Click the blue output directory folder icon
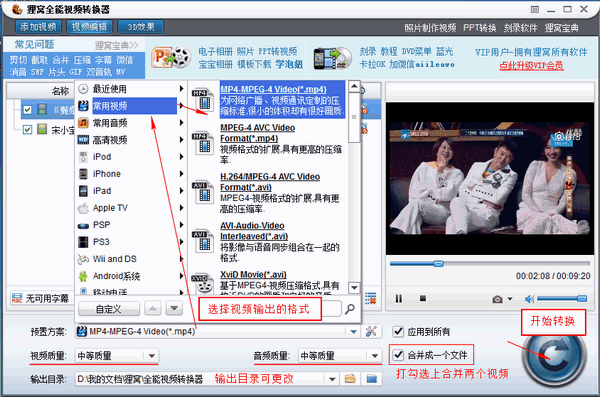This screenshot has width=600, height=397. pos(372,379)
